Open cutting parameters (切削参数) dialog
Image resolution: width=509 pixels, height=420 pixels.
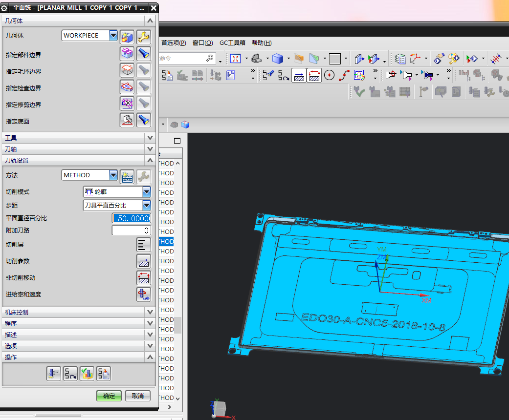click(143, 261)
